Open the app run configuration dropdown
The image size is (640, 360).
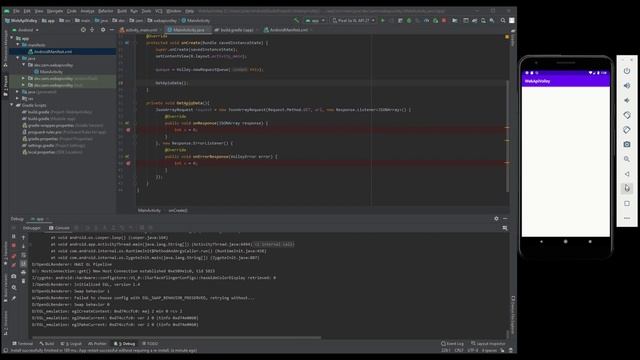315,20
